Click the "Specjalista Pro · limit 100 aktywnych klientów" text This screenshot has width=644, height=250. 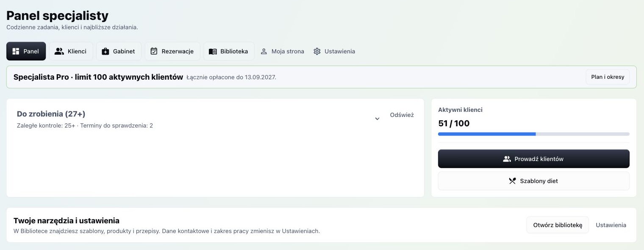click(98, 77)
